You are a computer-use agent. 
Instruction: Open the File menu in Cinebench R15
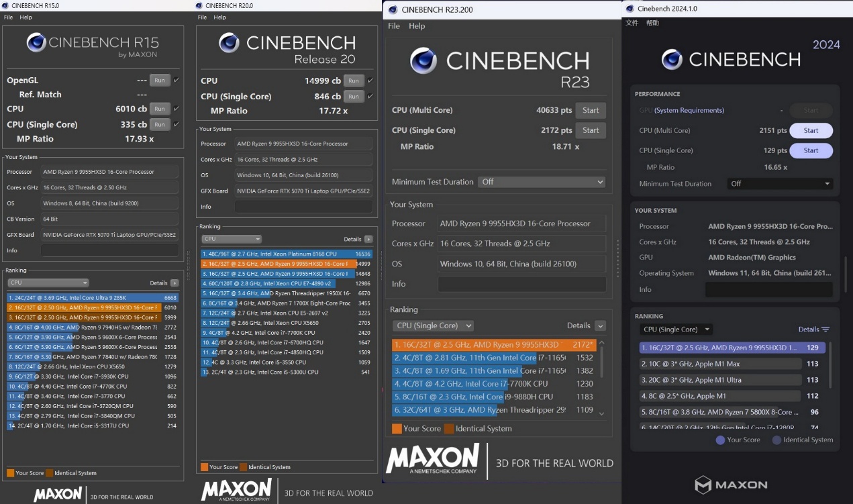[x=8, y=17]
